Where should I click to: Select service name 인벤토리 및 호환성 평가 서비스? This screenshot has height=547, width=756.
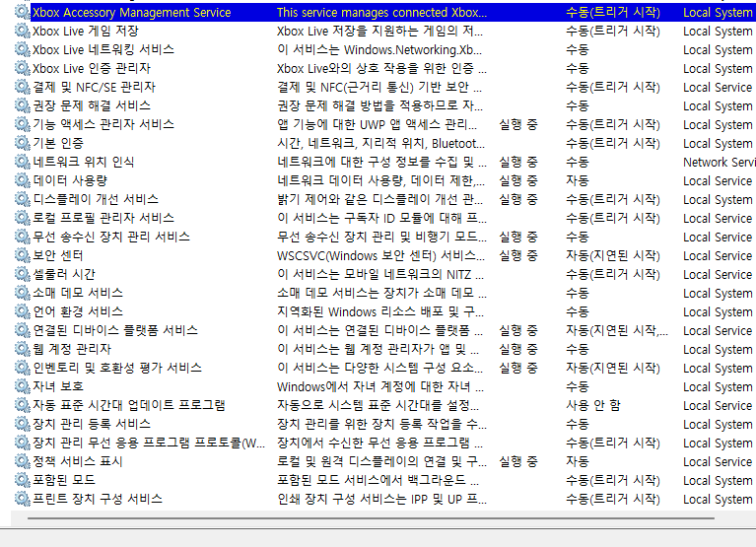click(117, 369)
